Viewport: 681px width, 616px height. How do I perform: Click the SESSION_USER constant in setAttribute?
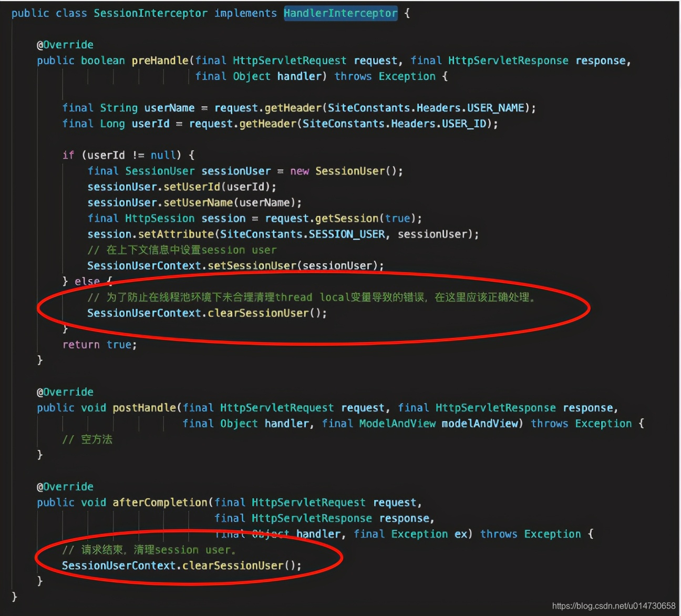347,234
